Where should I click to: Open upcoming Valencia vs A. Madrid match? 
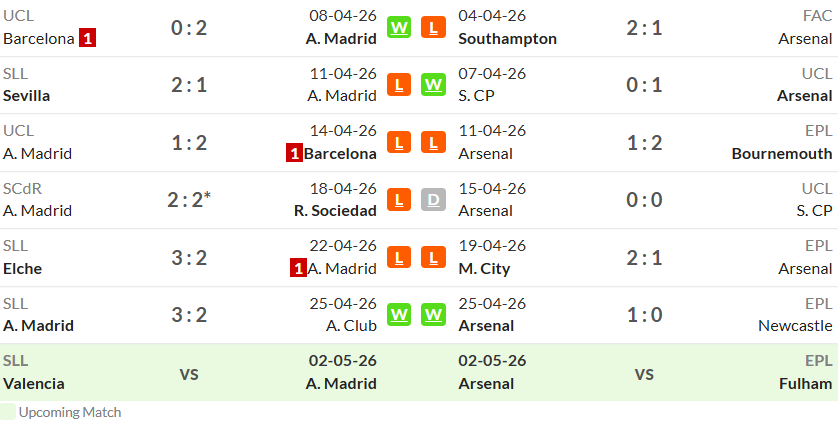pos(189,372)
